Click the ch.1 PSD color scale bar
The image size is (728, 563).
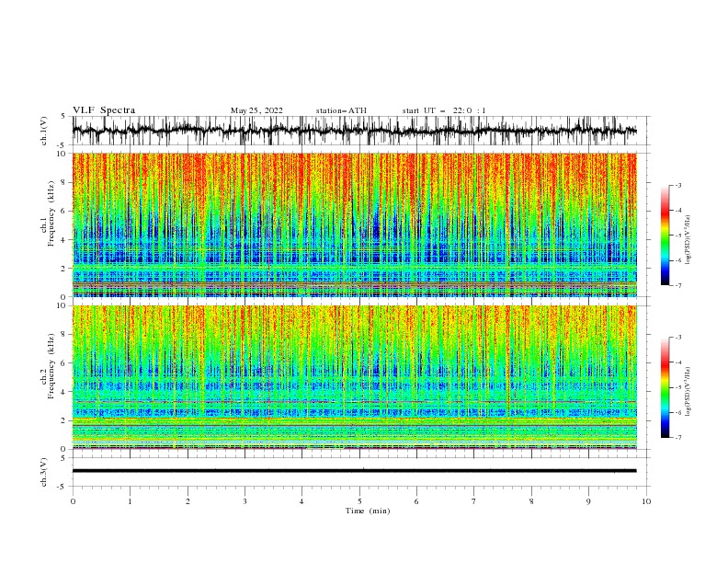[x=665, y=236]
